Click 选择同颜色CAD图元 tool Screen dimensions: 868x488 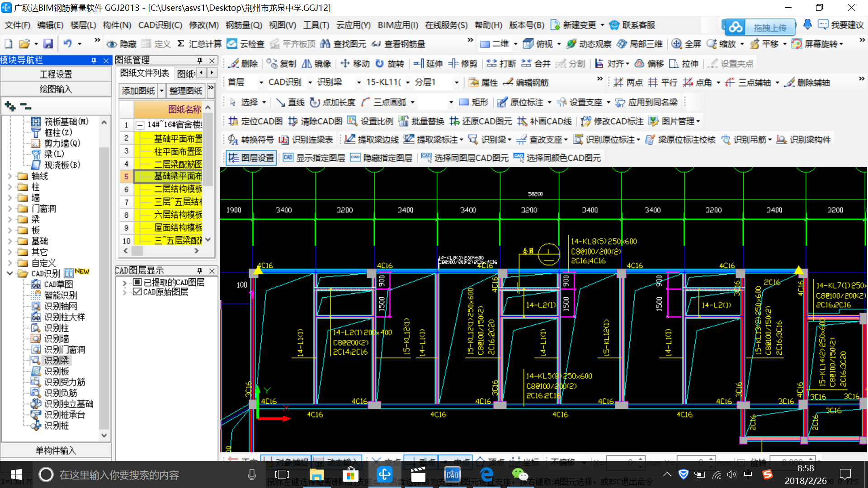pyautogui.click(x=557, y=158)
